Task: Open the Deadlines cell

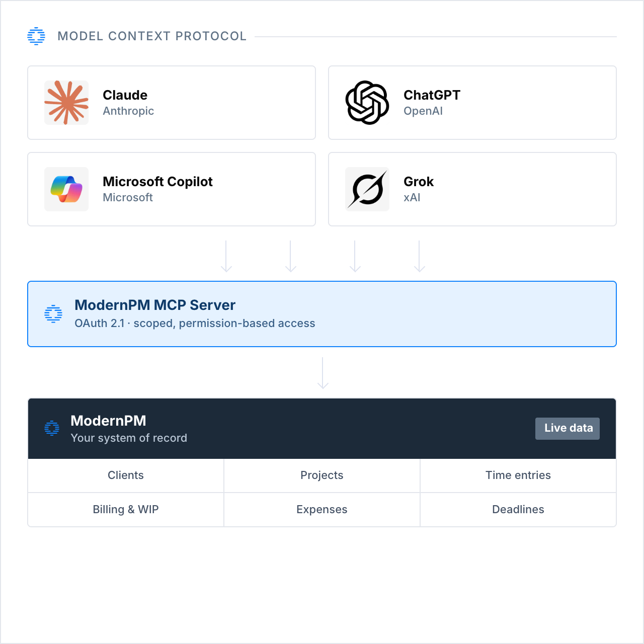Action: (518, 510)
